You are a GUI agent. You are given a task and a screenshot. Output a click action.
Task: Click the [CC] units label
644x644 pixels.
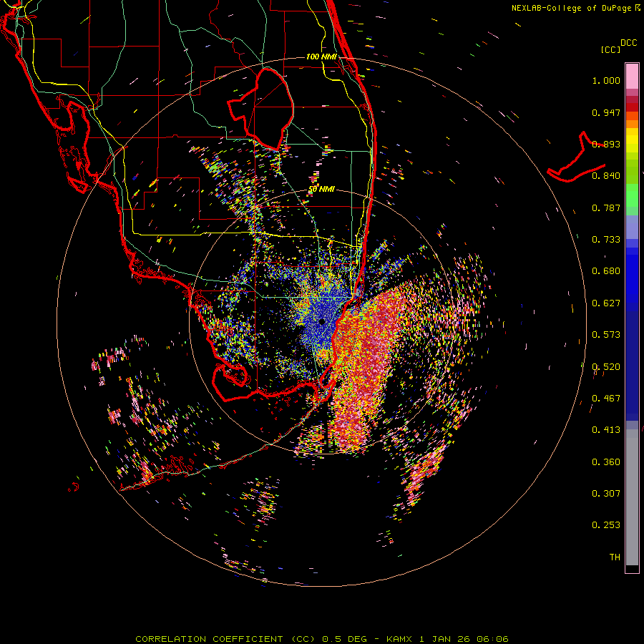(x=610, y=49)
